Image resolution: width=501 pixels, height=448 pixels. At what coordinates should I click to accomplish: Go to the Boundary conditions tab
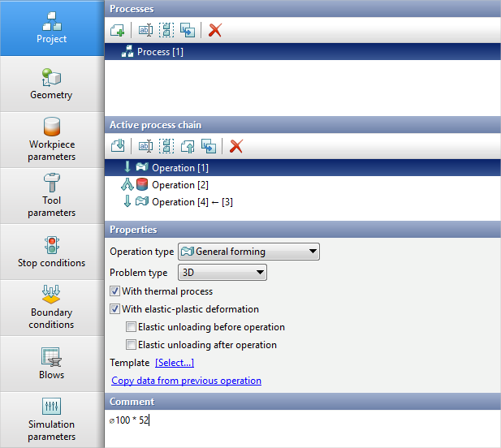52,308
